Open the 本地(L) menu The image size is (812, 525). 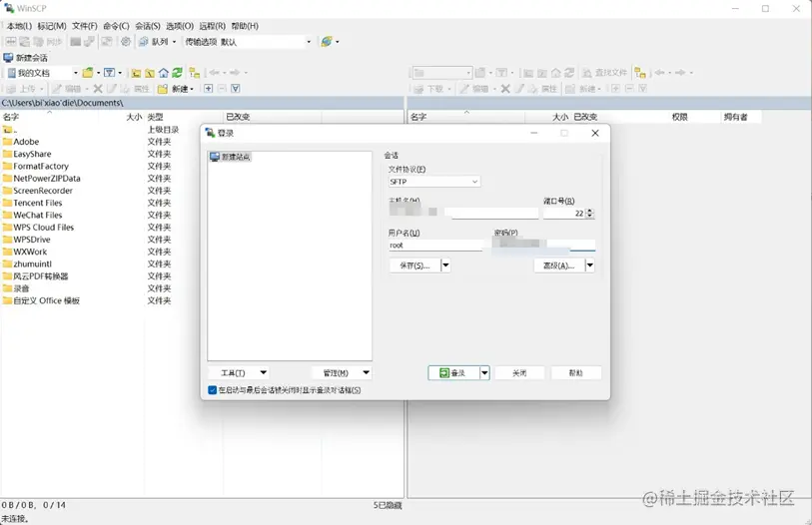(19, 26)
